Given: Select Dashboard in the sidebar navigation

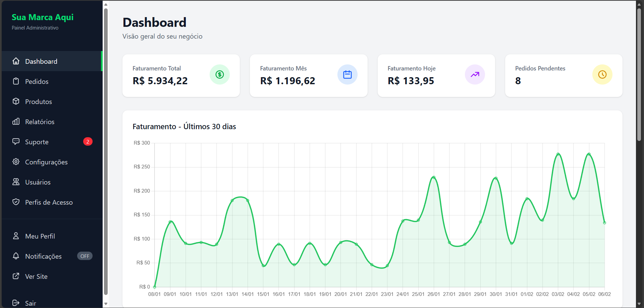Looking at the screenshot, I should (x=41, y=61).
